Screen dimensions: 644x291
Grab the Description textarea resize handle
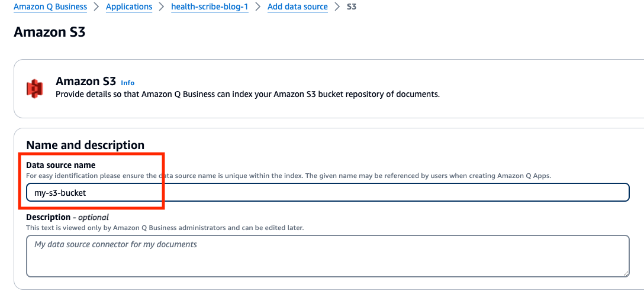[x=626, y=273]
